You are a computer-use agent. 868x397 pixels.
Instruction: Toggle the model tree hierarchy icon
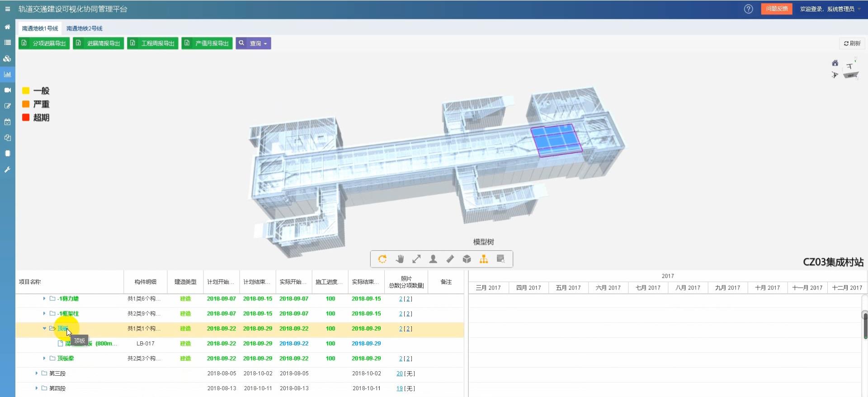click(484, 259)
